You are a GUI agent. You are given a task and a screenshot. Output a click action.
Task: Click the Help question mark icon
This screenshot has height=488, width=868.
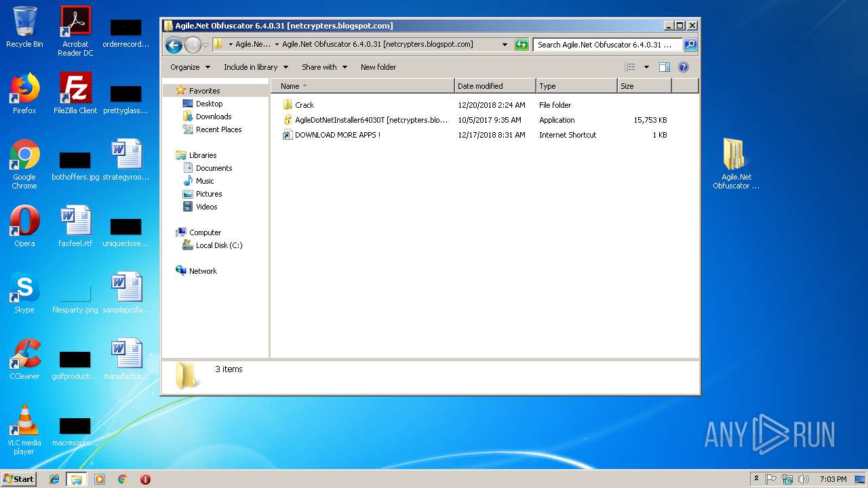pyautogui.click(x=684, y=67)
